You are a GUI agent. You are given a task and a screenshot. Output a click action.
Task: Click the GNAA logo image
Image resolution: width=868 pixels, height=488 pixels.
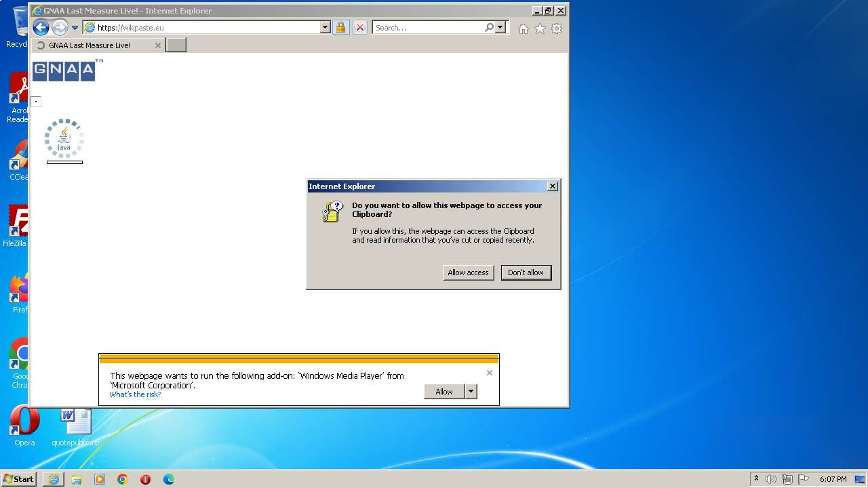pyautogui.click(x=67, y=70)
